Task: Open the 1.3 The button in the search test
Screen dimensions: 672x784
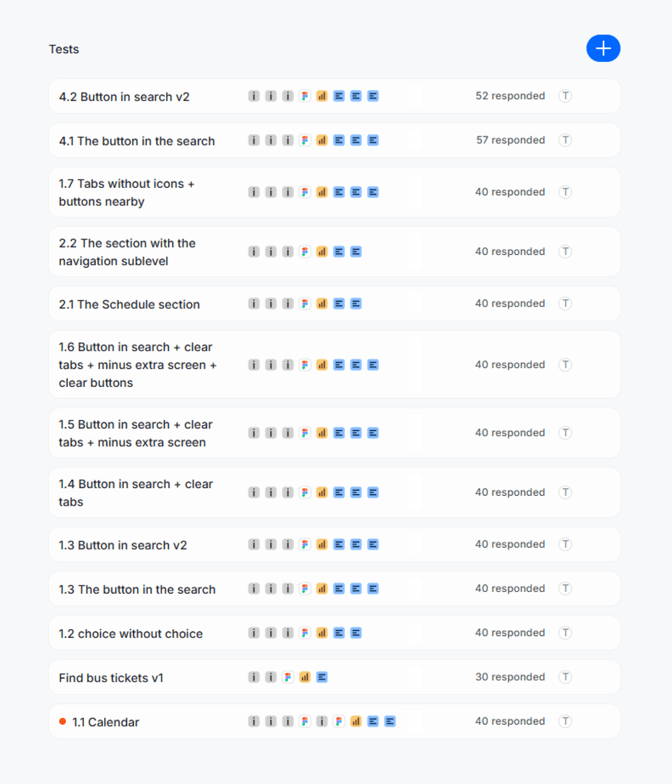Action: coord(334,589)
